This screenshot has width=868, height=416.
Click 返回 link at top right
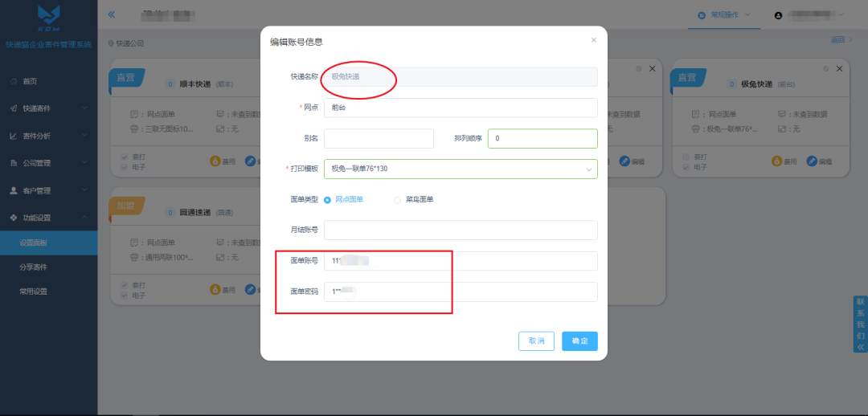(x=841, y=39)
